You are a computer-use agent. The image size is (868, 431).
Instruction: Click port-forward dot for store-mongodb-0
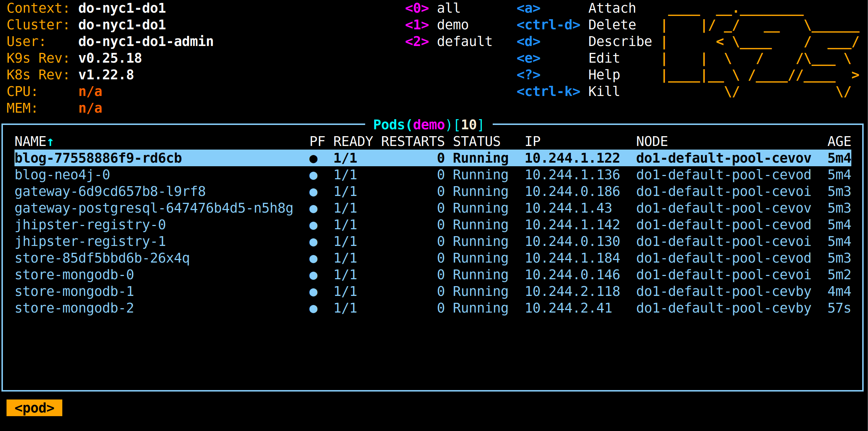(313, 276)
